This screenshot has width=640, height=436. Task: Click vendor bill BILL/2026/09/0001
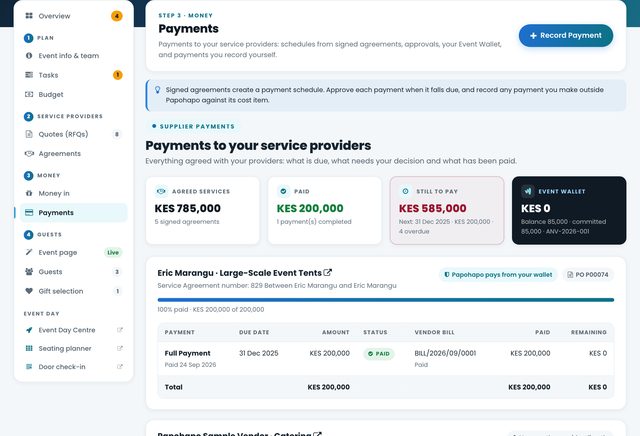tap(445, 353)
